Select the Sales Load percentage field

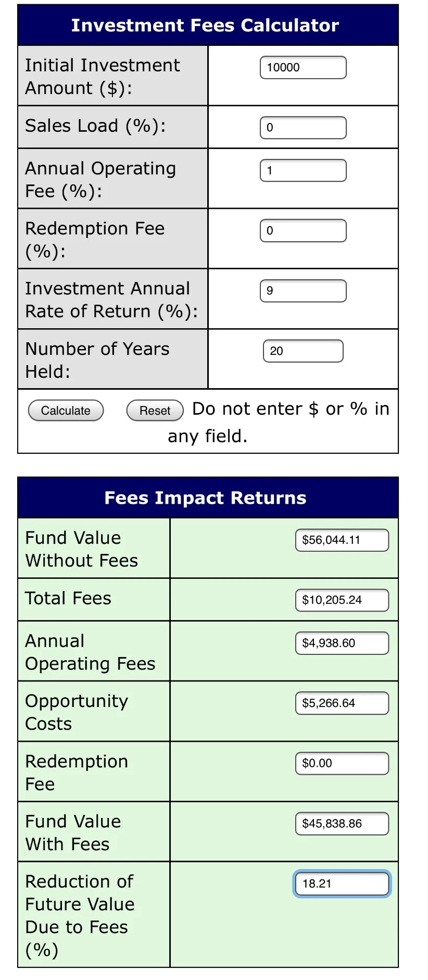303,128
